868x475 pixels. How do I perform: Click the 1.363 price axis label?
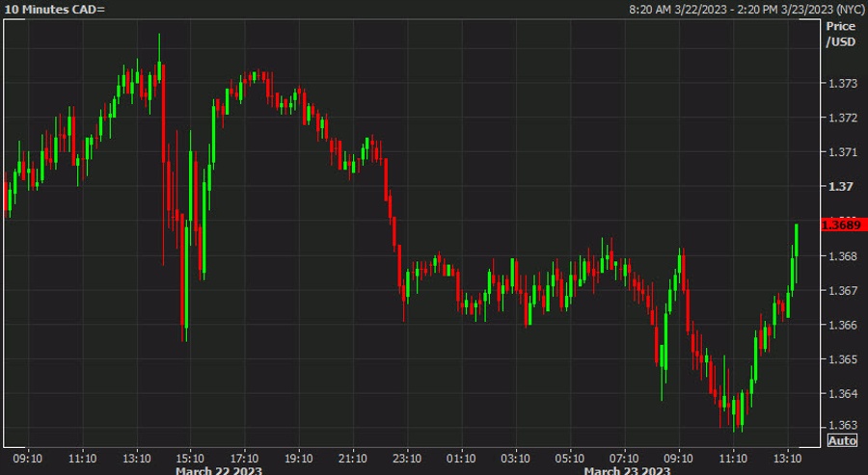(x=843, y=425)
